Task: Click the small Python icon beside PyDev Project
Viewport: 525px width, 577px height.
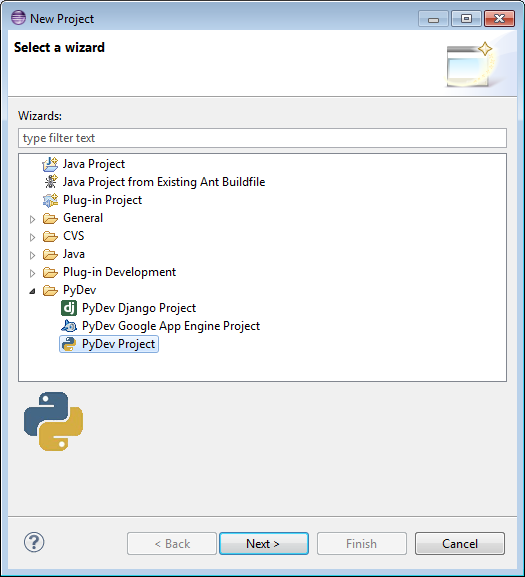Action: (69, 344)
